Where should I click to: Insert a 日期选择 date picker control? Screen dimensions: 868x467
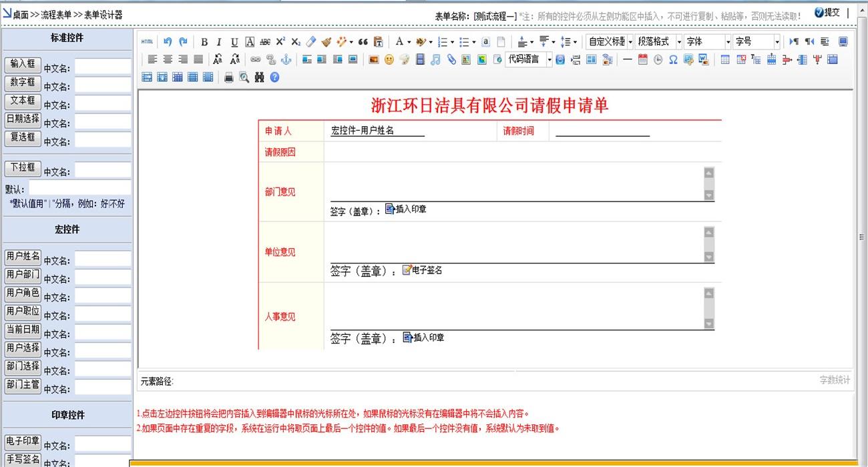pyautogui.click(x=23, y=120)
